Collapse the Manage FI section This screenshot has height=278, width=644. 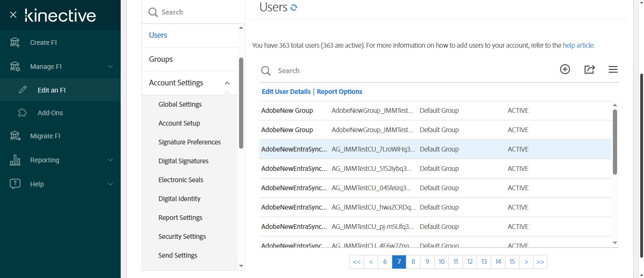coord(110,67)
